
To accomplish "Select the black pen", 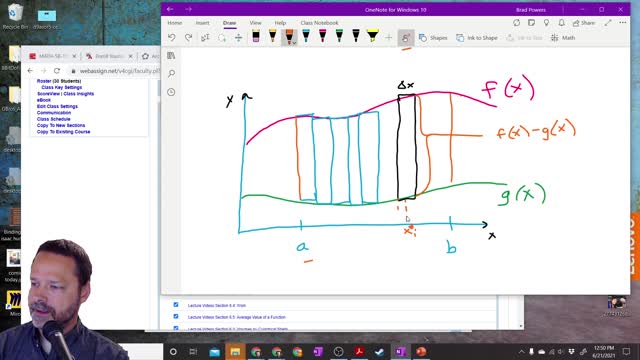I will 356,36.
